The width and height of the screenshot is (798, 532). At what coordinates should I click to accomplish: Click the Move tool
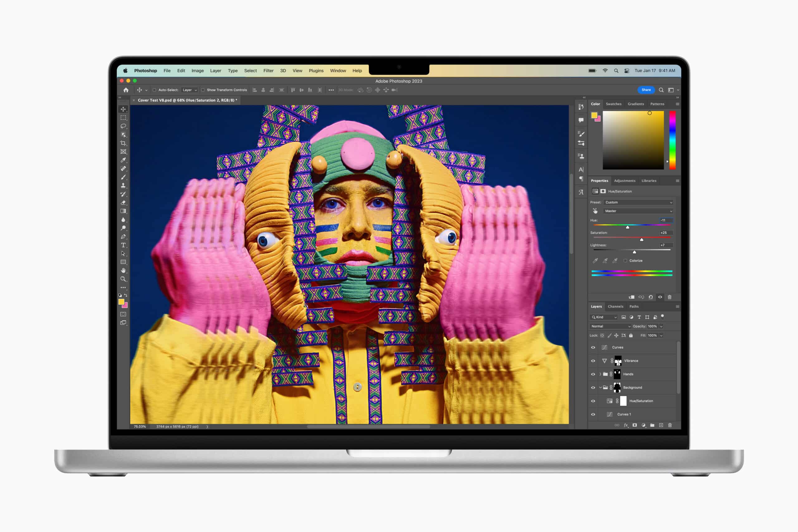tap(123, 105)
